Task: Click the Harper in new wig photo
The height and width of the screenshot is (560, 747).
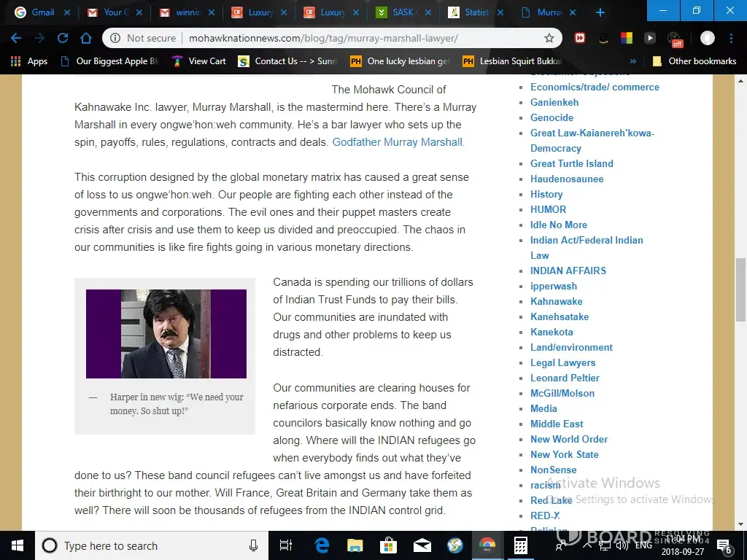Action: click(x=166, y=334)
